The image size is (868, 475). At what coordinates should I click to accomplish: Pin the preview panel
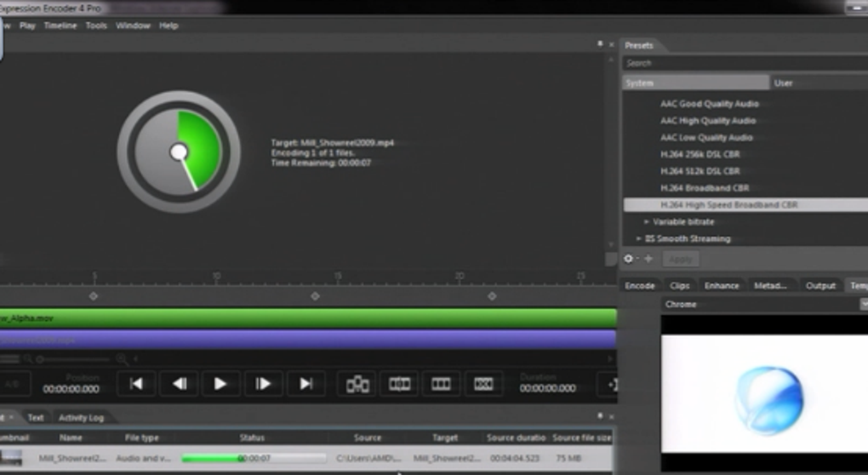click(x=600, y=43)
